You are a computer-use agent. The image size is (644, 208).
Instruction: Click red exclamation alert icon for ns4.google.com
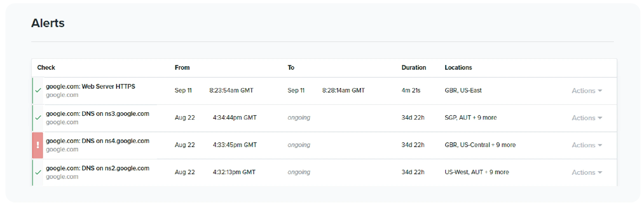(x=38, y=145)
